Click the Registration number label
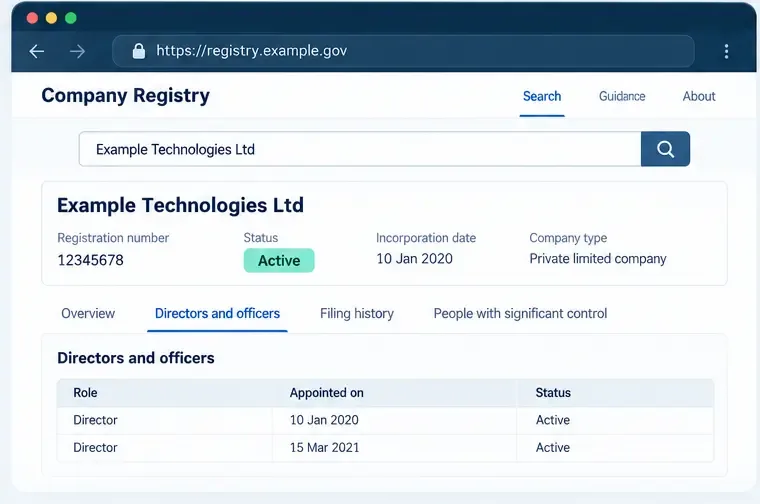760x504 pixels. point(113,238)
